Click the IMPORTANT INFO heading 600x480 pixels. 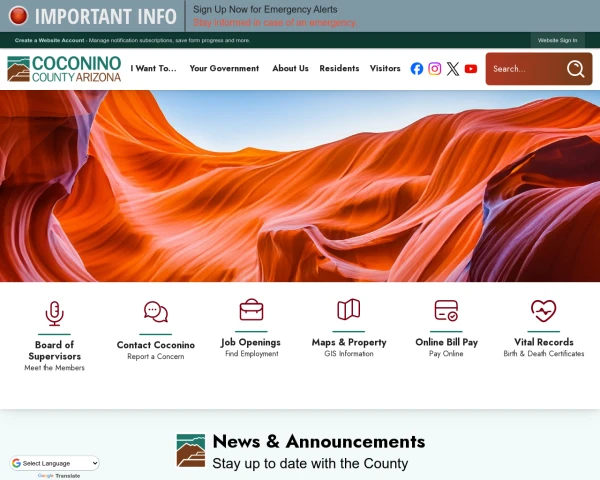(106, 16)
